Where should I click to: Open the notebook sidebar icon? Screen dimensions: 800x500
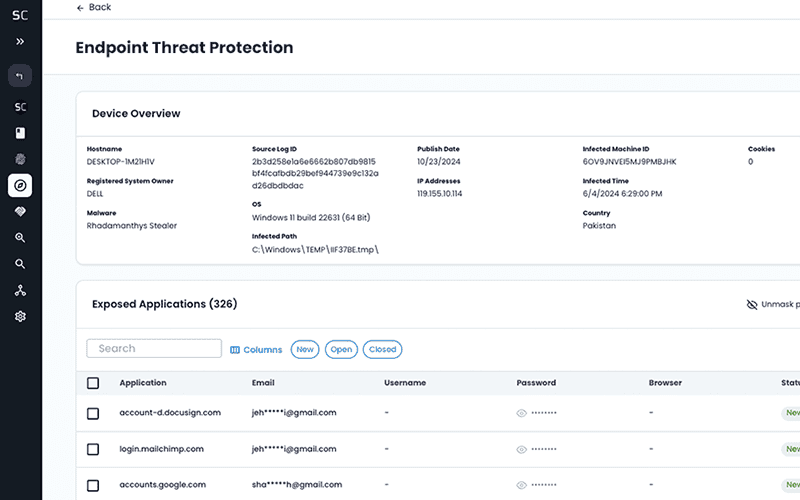click(x=20, y=133)
